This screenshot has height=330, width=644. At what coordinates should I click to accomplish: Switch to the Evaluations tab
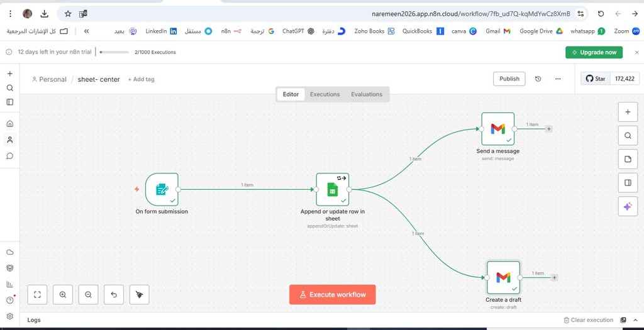tap(367, 94)
